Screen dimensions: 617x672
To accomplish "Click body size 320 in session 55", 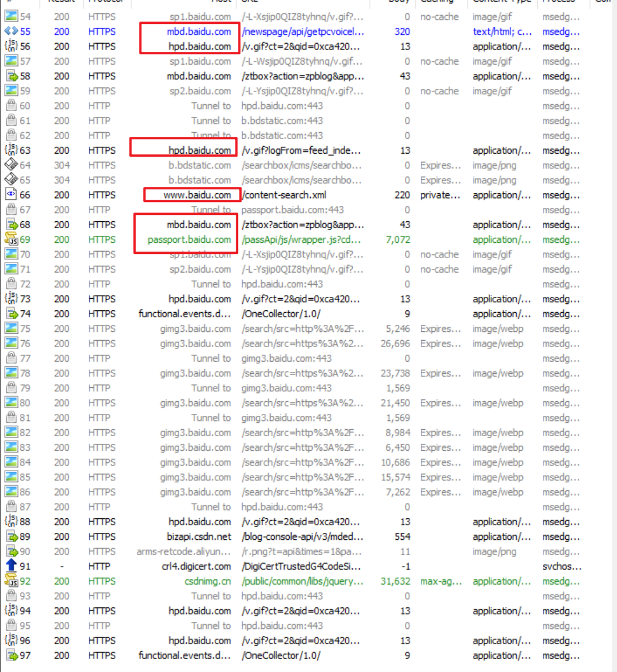I will pos(402,31).
